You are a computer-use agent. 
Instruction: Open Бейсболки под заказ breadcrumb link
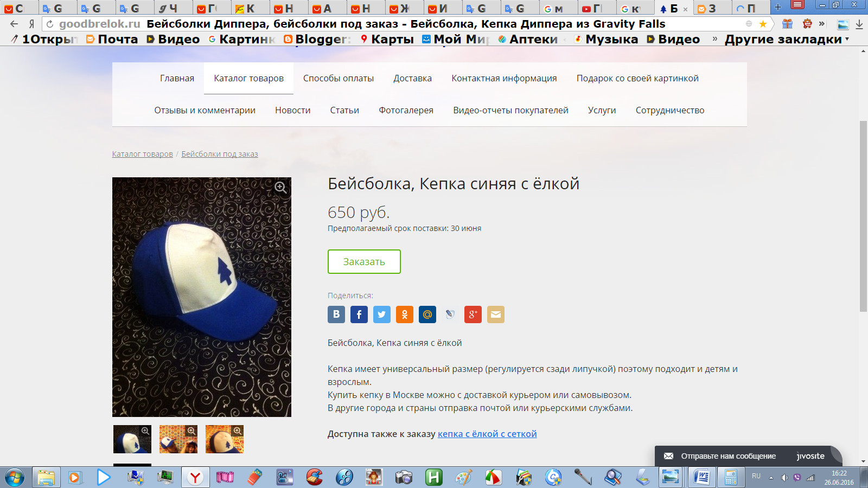pyautogui.click(x=220, y=154)
